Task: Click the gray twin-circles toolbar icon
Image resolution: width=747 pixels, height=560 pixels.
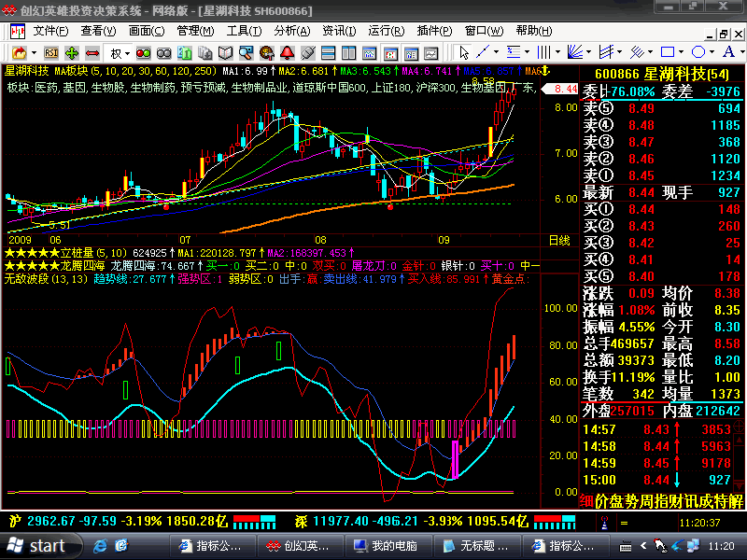Action: tap(164, 53)
